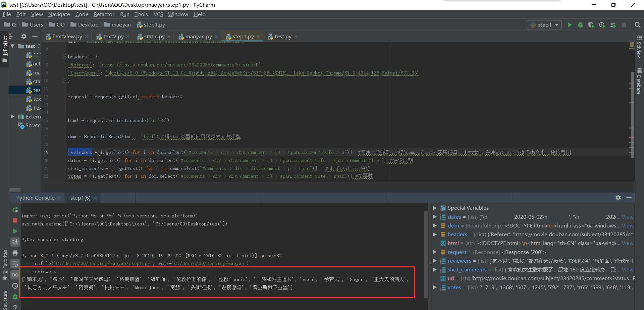Close the maoyan.py editor tab
The image size is (644, 310).
point(216,37)
